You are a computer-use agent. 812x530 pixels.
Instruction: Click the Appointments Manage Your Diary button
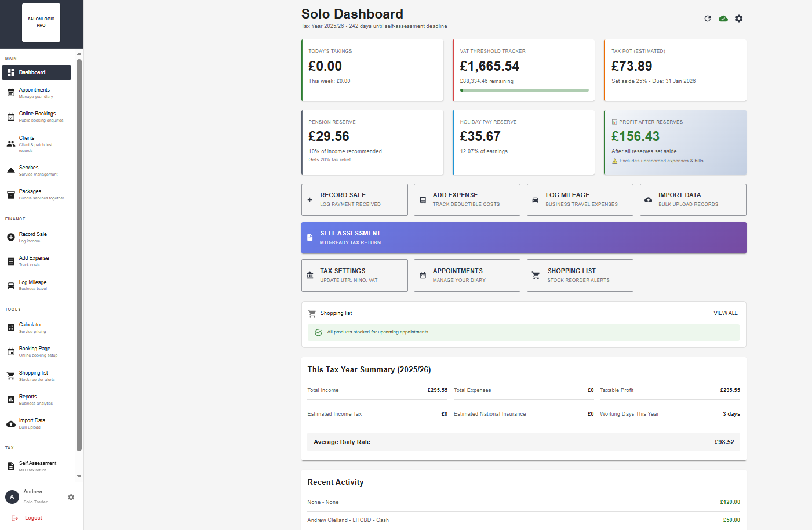pos(467,275)
